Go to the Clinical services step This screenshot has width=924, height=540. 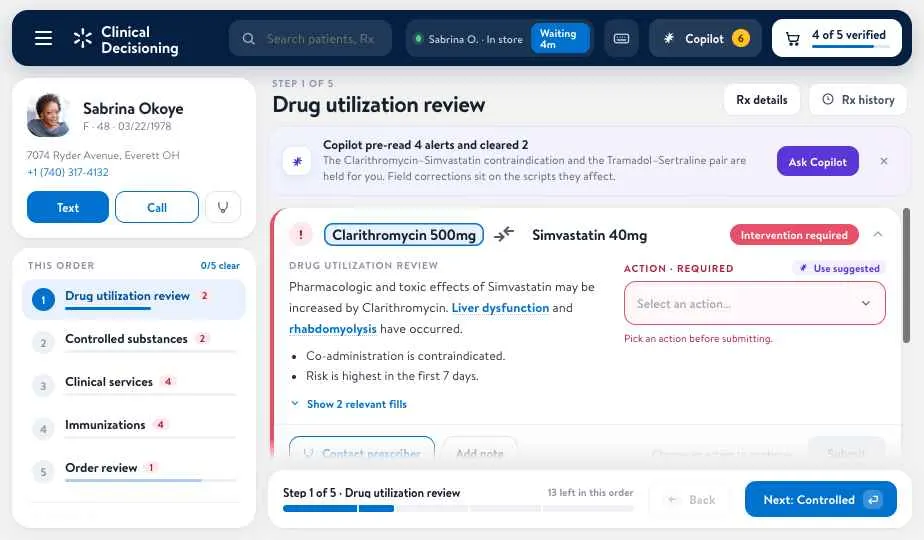(x=134, y=386)
